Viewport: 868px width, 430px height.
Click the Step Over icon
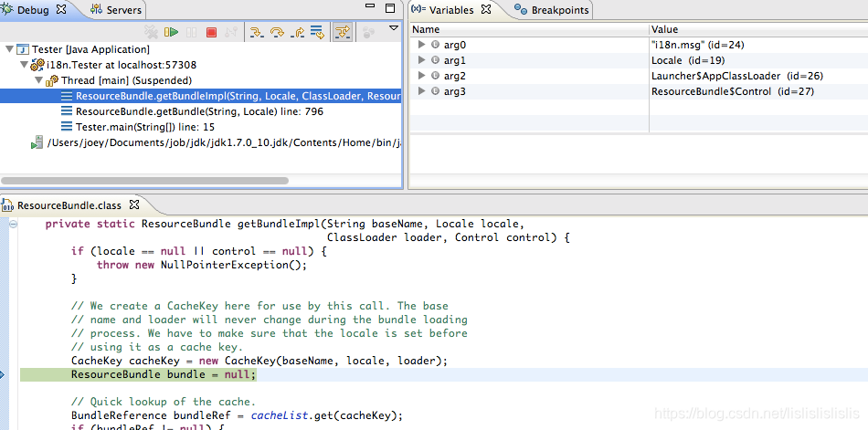(276, 33)
